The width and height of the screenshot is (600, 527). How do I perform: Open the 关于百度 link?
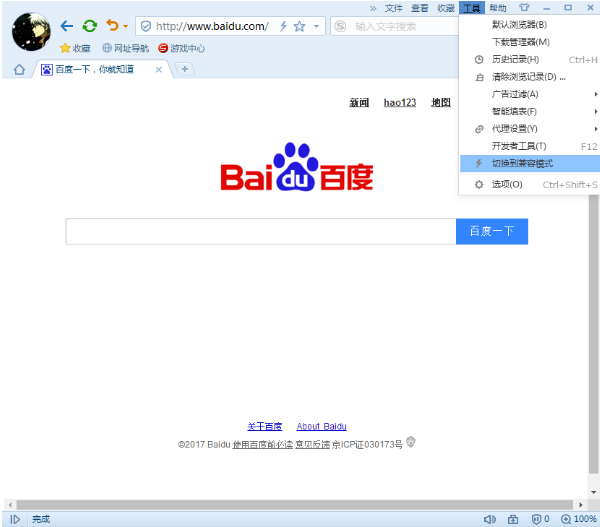[x=264, y=426]
